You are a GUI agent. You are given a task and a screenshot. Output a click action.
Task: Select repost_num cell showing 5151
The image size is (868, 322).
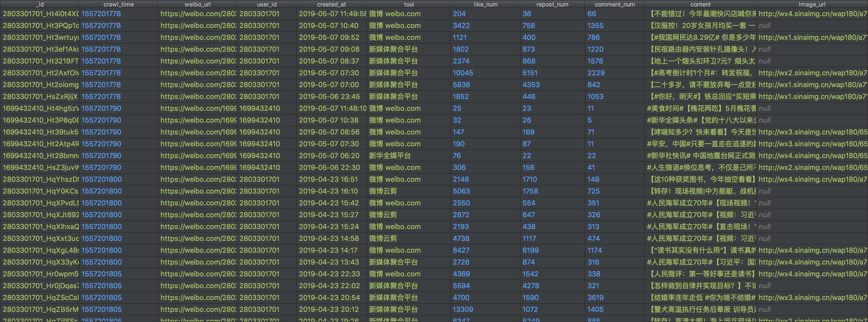click(553, 73)
